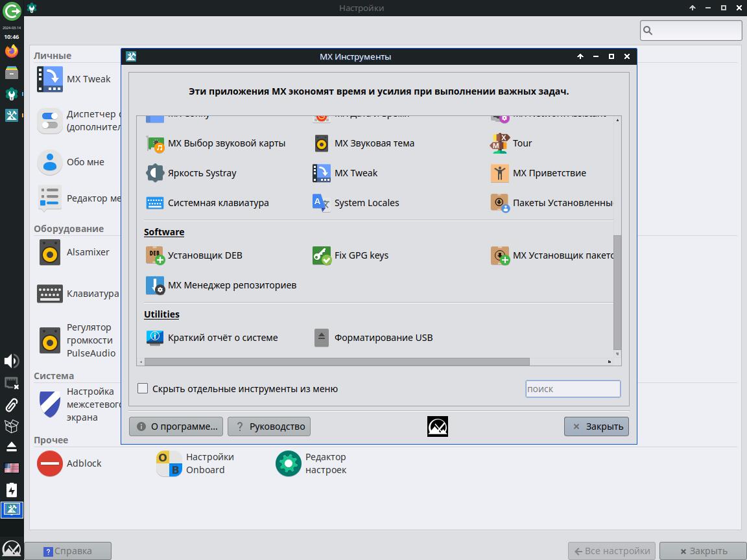Open volume control in side panel

click(x=12, y=361)
